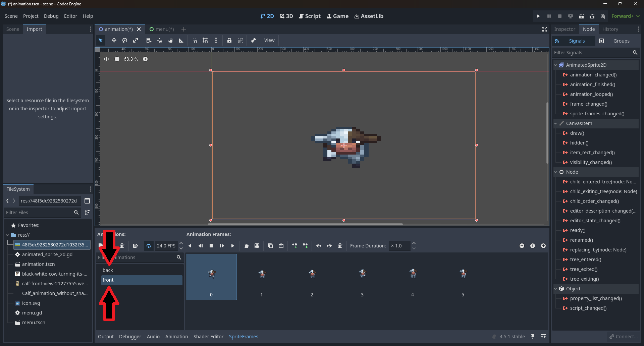Toggle animation looping in SpriteFrames panel
This screenshot has width=644, height=346.
(149, 246)
